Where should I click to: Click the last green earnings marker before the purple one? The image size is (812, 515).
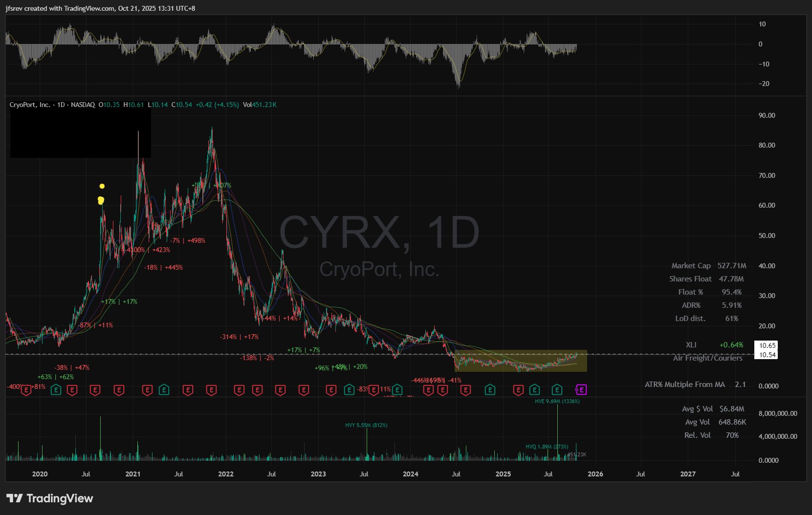click(x=557, y=389)
